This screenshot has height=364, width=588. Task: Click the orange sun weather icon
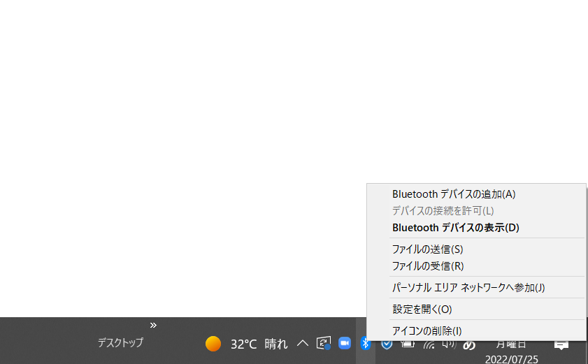pos(213,343)
